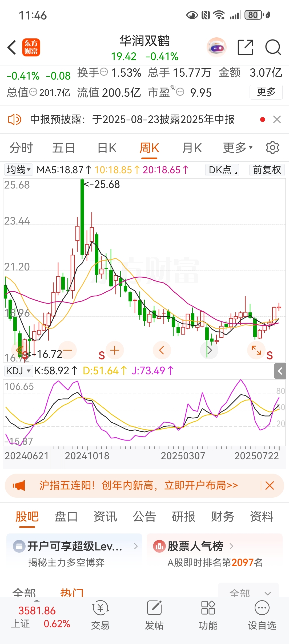Move the chart right with the arrow
The image size is (289, 644).
[209, 350]
